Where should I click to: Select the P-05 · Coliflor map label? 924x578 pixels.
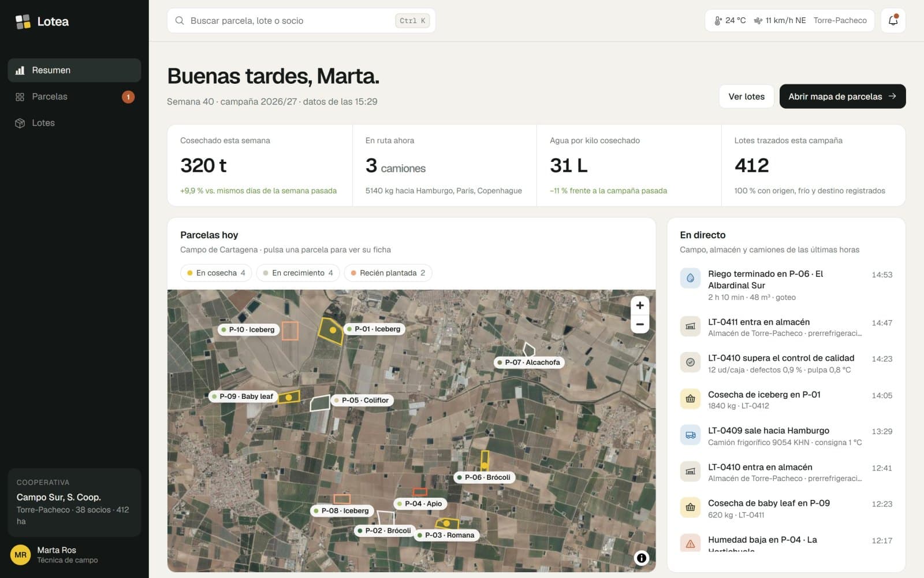pyautogui.click(x=363, y=400)
